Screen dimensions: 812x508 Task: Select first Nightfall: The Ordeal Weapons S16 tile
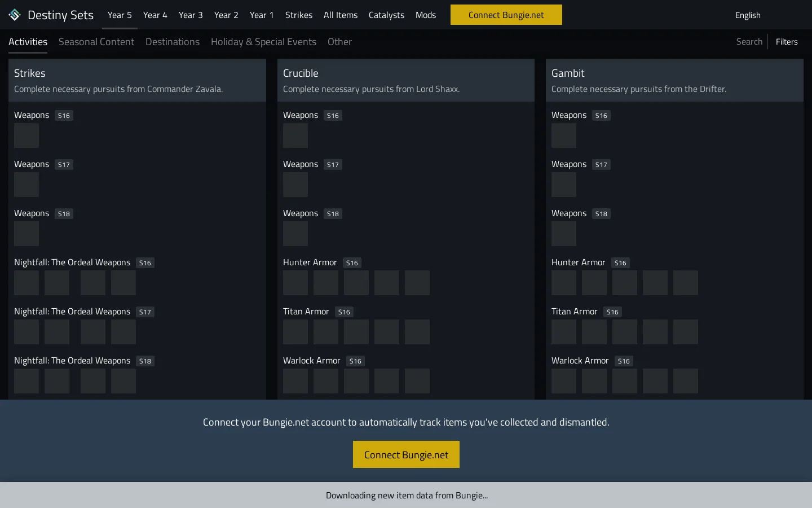pyautogui.click(x=27, y=283)
